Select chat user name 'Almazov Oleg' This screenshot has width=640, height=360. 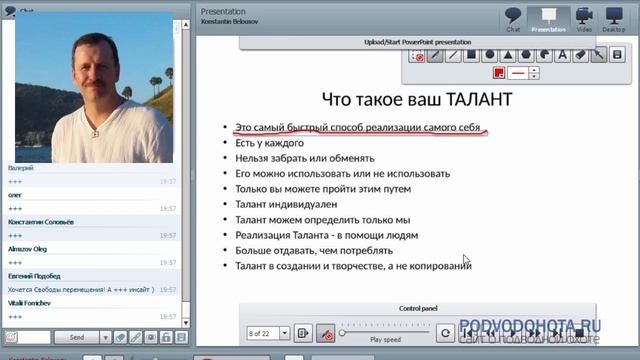pos(27,249)
